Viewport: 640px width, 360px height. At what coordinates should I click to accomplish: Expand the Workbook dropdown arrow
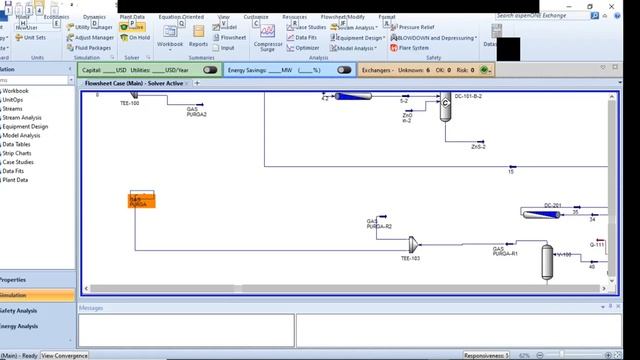tap(170, 50)
